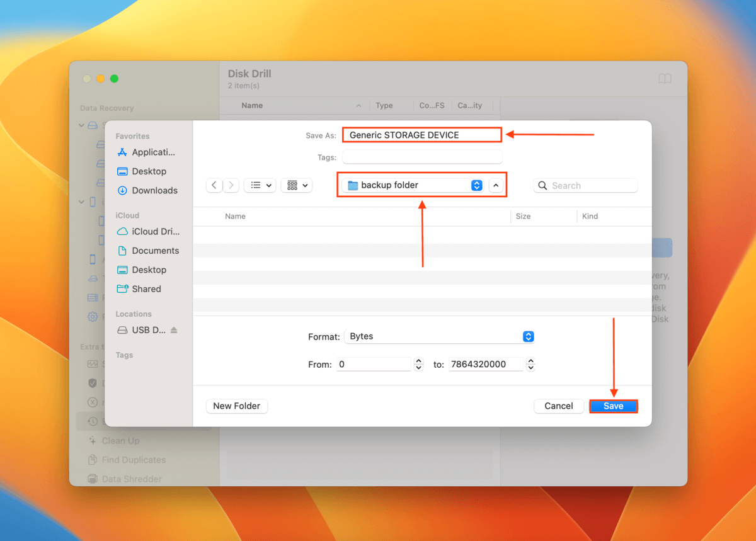Viewport: 756px width, 541px height.
Task: Sort files by the Size column
Action: click(523, 216)
